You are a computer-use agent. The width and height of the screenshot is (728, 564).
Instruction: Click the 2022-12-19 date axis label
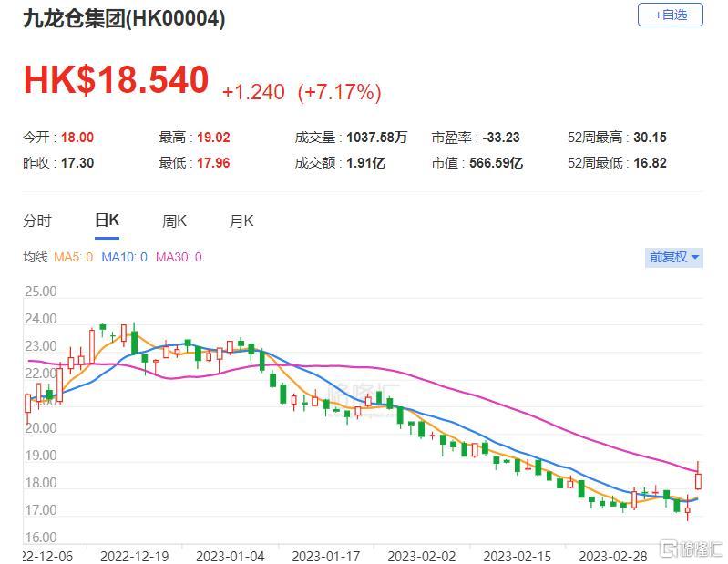coord(134,556)
